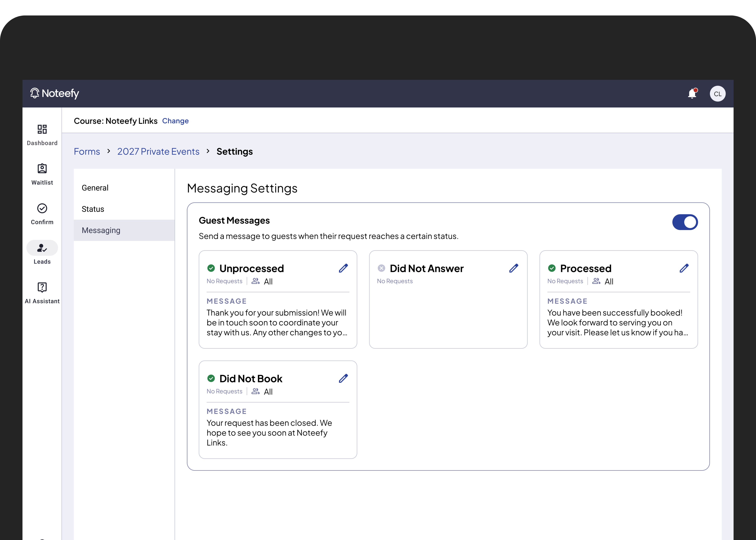Image resolution: width=756 pixels, height=540 pixels.
Task: Switch to the Status settings tab
Action: (93, 209)
